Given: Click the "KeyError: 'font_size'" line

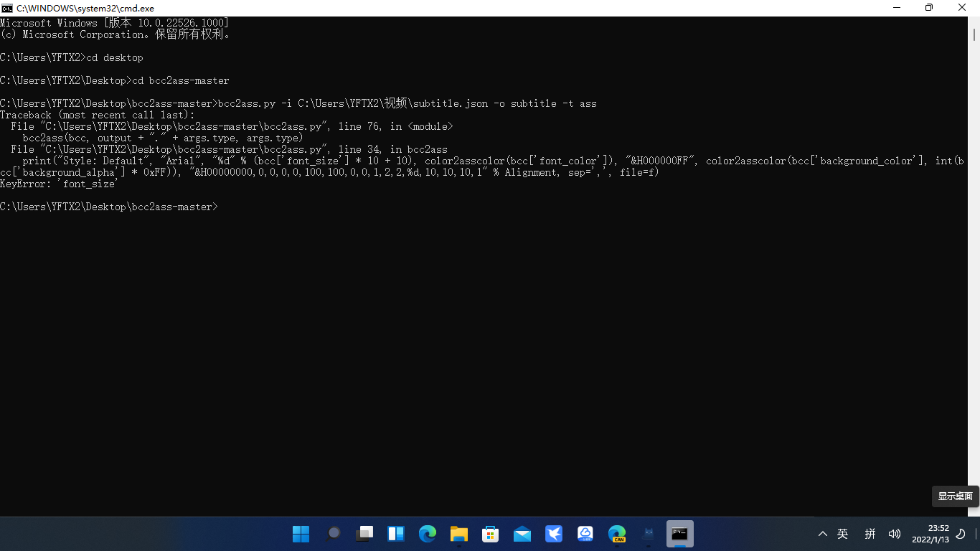Looking at the screenshot, I should tap(60, 184).
